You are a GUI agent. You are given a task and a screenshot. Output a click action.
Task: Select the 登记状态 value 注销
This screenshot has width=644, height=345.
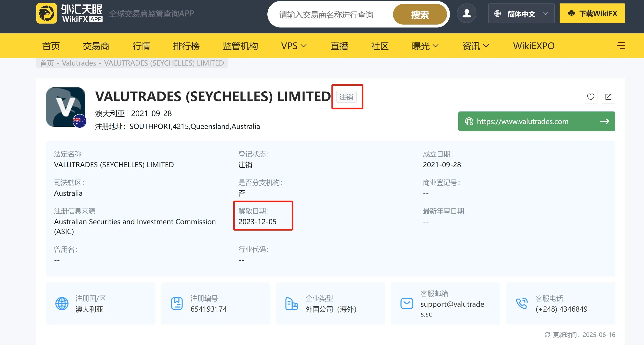click(x=245, y=165)
